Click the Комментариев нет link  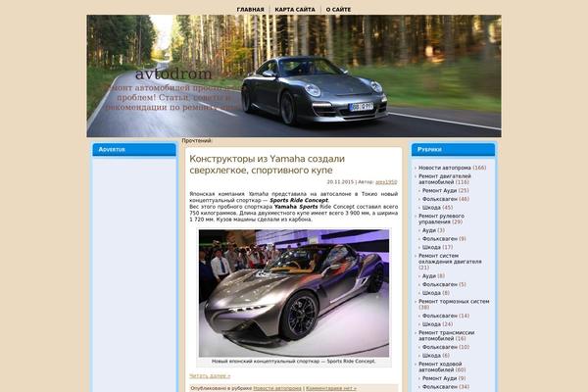click(x=331, y=388)
